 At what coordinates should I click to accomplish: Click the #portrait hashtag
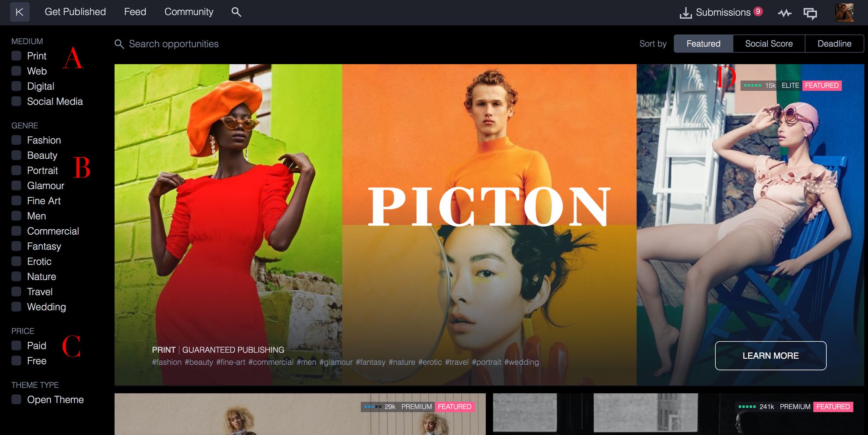tap(486, 362)
